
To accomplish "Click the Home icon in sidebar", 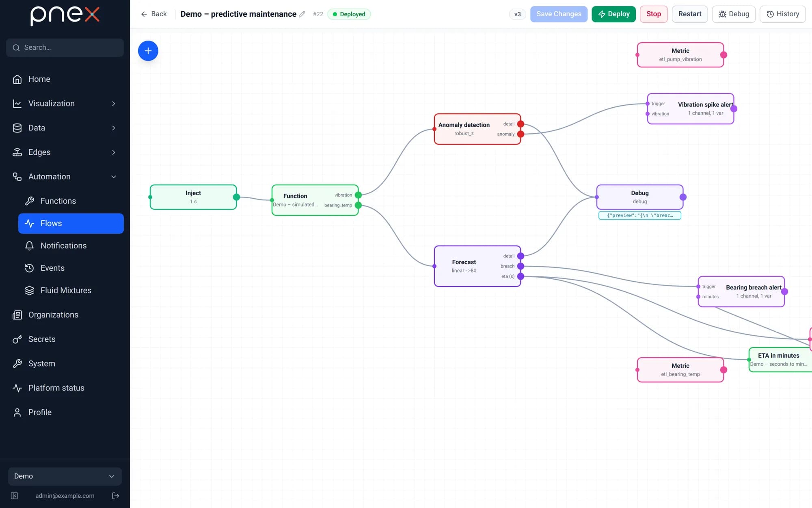I will [17, 79].
